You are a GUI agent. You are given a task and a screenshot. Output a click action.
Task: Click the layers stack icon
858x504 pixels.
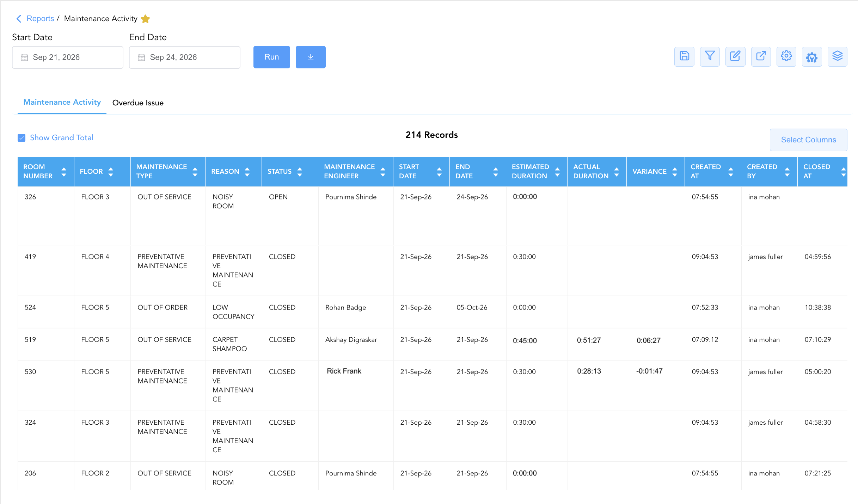point(837,56)
